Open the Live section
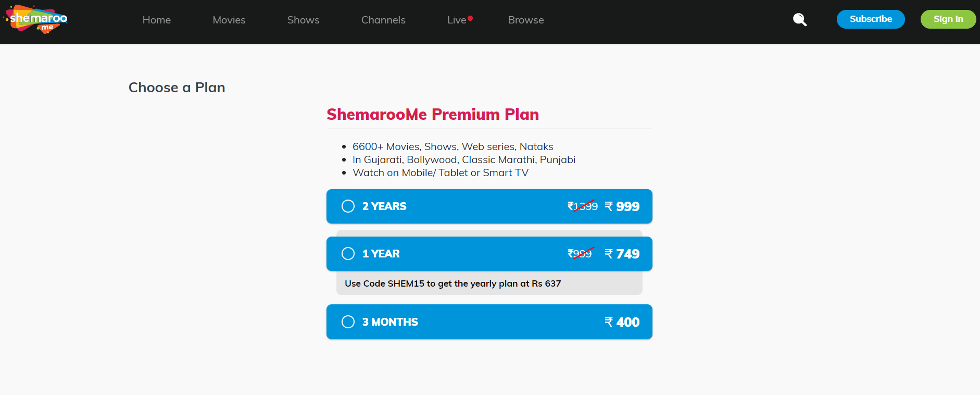The image size is (980, 395). 457,20
